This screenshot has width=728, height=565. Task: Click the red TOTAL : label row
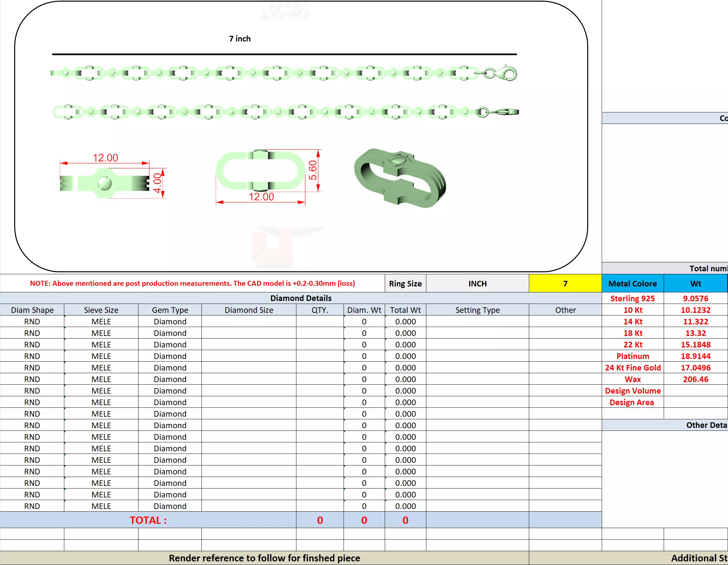coord(148,520)
